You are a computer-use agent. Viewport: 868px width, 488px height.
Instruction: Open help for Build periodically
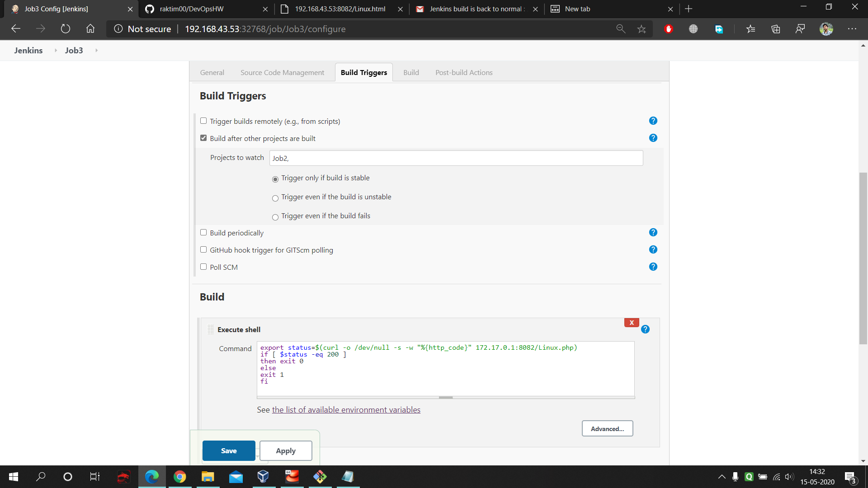click(653, 232)
